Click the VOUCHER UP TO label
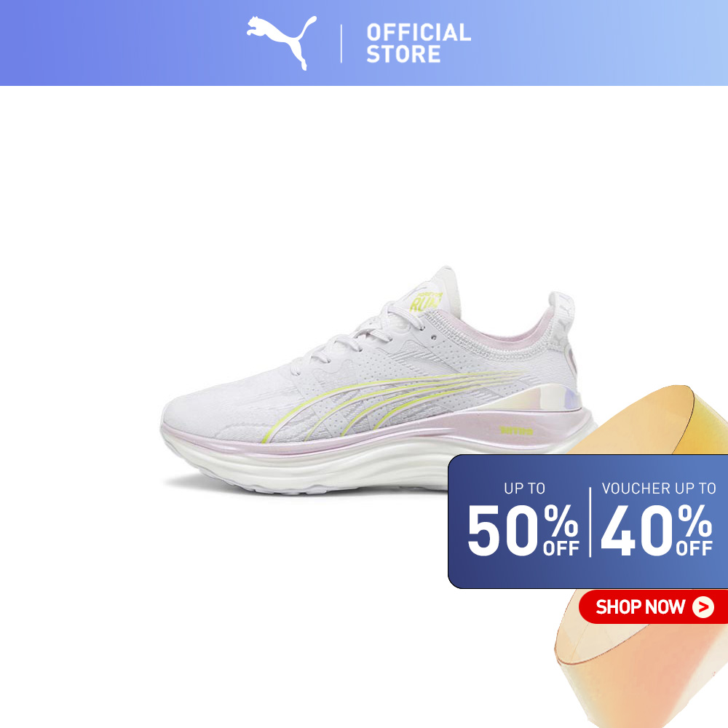This screenshot has height=728, width=728. (659, 488)
